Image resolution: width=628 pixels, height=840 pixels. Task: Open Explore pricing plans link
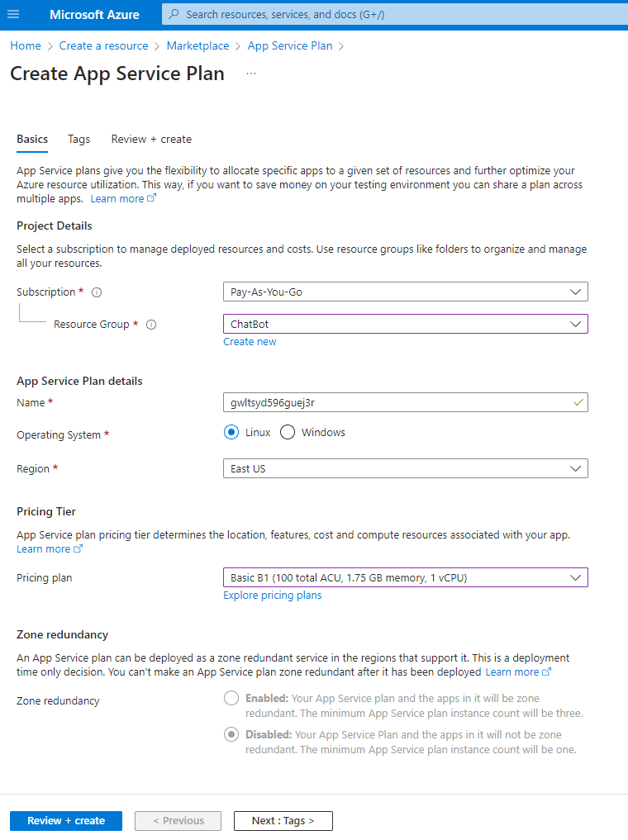click(x=272, y=596)
